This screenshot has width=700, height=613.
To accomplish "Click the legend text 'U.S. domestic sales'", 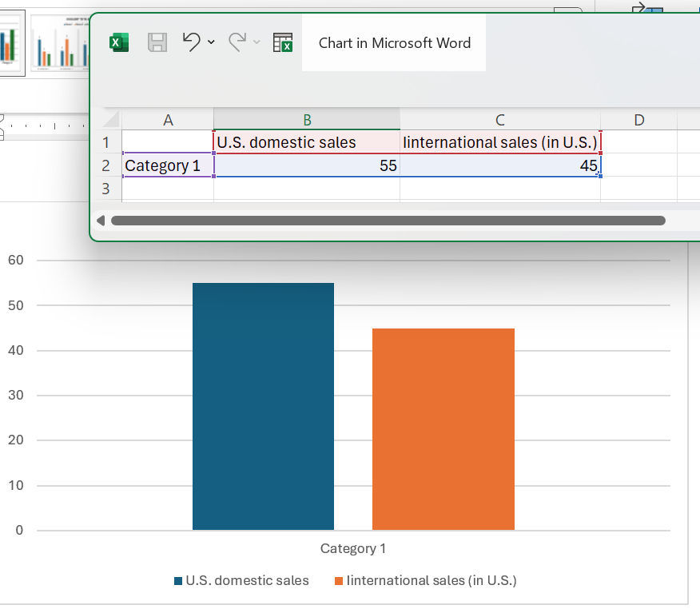I will pos(248,580).
